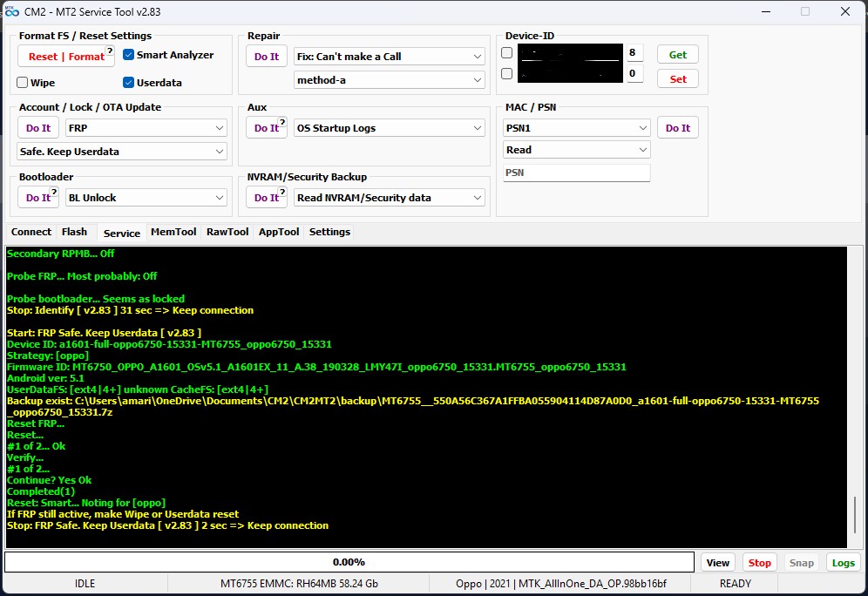Click the Stop button near progress bar

[759, 563]
